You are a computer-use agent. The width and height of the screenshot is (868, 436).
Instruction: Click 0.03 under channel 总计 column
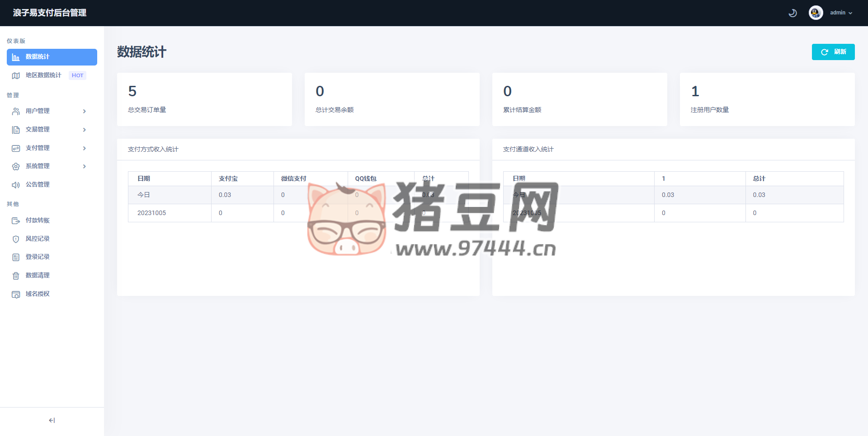click(x=759, y=195)
